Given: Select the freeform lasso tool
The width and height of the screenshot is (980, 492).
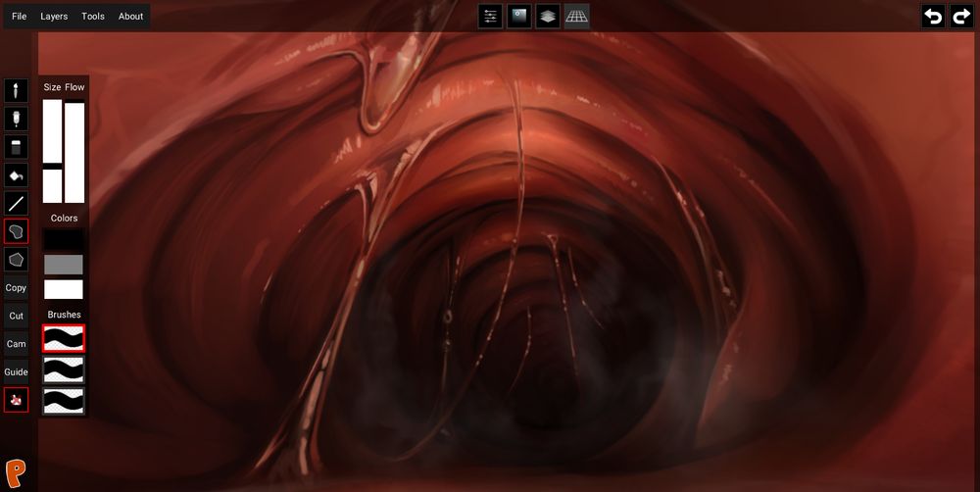Looking at the screenshot, I should point(16,231).
